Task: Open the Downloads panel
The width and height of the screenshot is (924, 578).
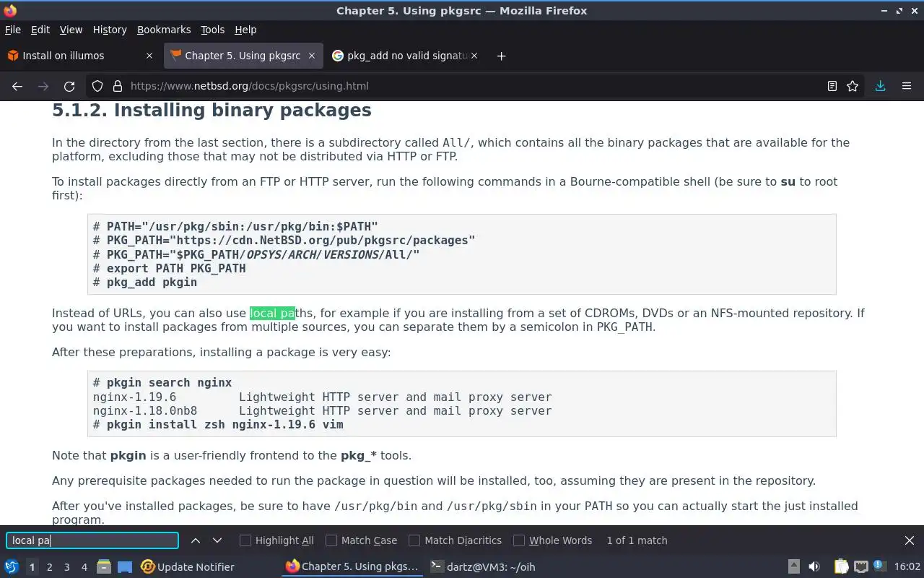Action: [x=881, y=86]
